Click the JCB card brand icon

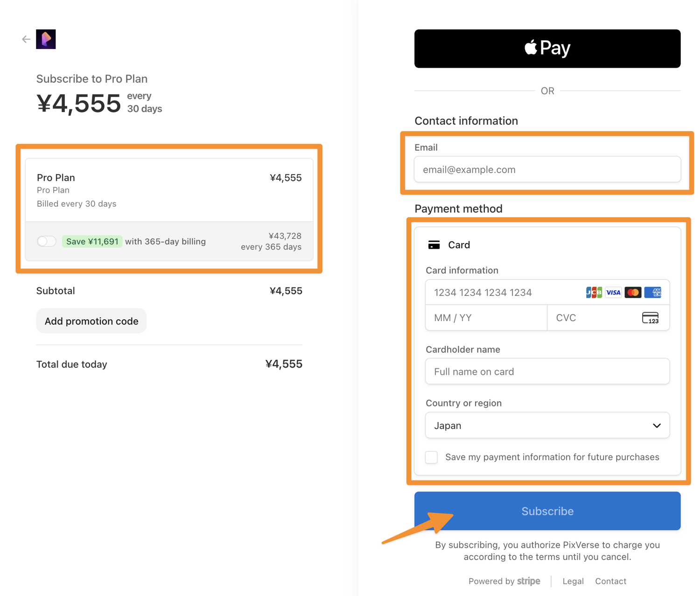point(594,292)
